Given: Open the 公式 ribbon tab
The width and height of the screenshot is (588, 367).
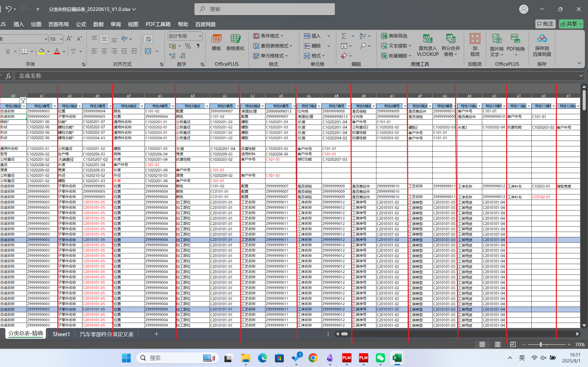Looking at the screenshot, I should (x=81, y=24).
